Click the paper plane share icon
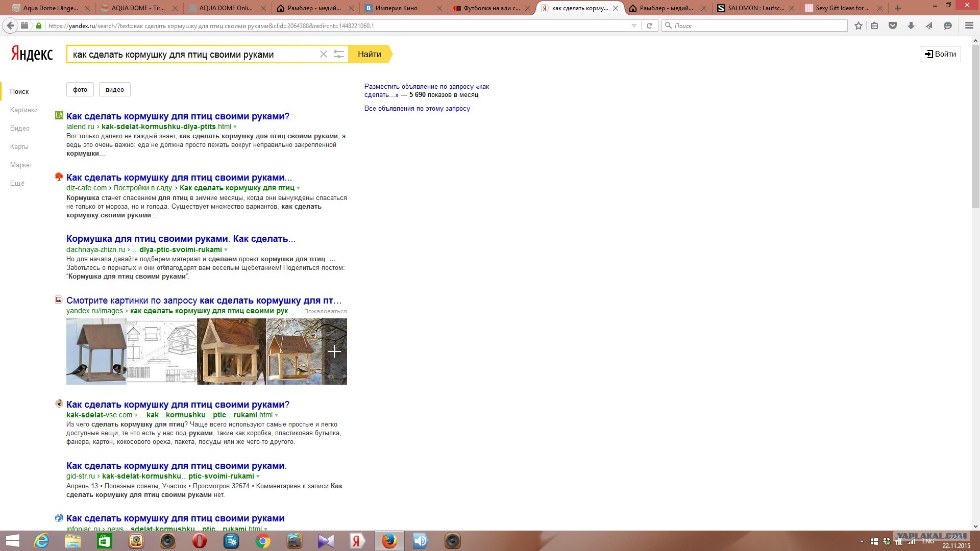This screenshot has width=980, height=551. pos(929,26)
